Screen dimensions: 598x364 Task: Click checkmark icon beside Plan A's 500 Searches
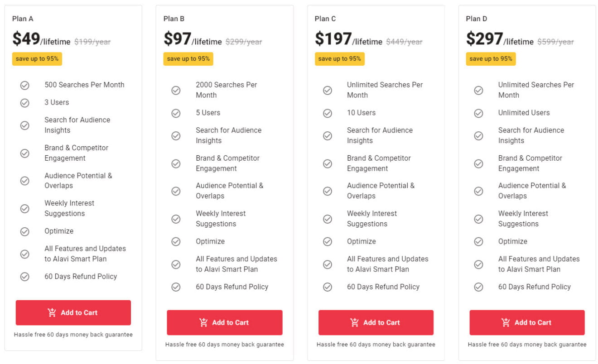coord(25,85)
